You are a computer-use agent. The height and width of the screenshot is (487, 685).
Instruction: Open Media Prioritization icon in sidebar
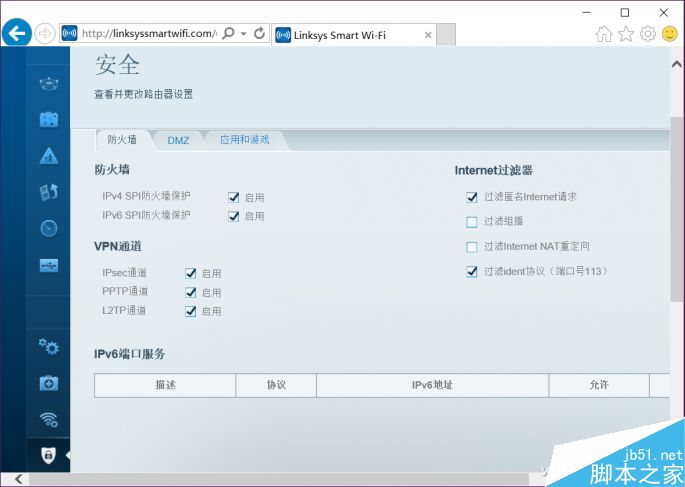point(49,192)
